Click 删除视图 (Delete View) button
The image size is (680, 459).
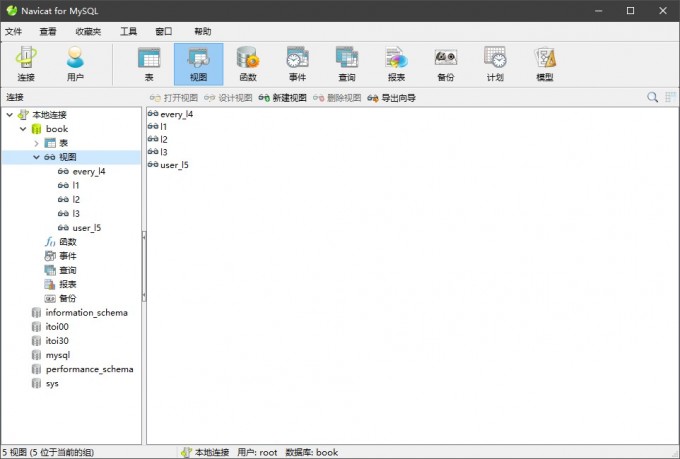tap(337, 98)
